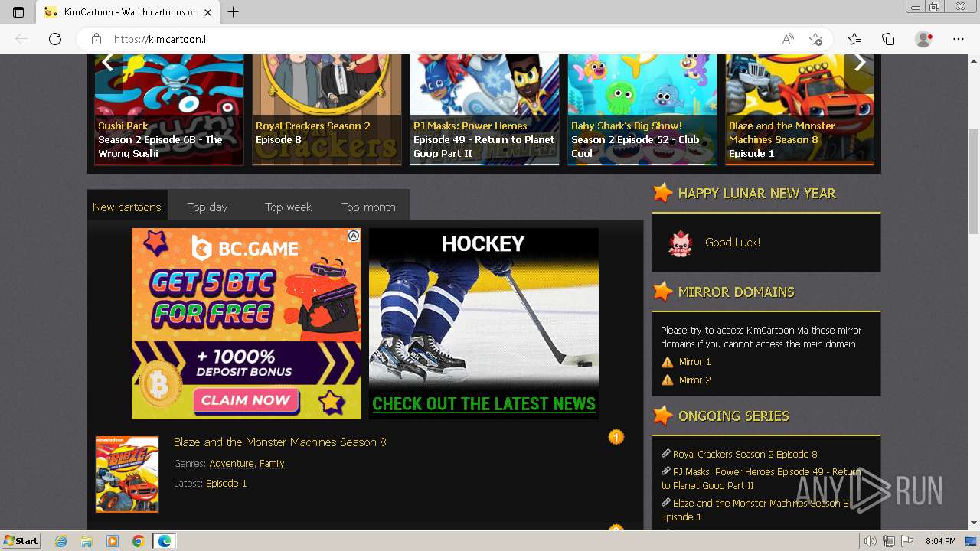Viewport: 980px width, 551px height.
Task: Open Baby Shark's Big Show carousel card
Action: point(642,109)
